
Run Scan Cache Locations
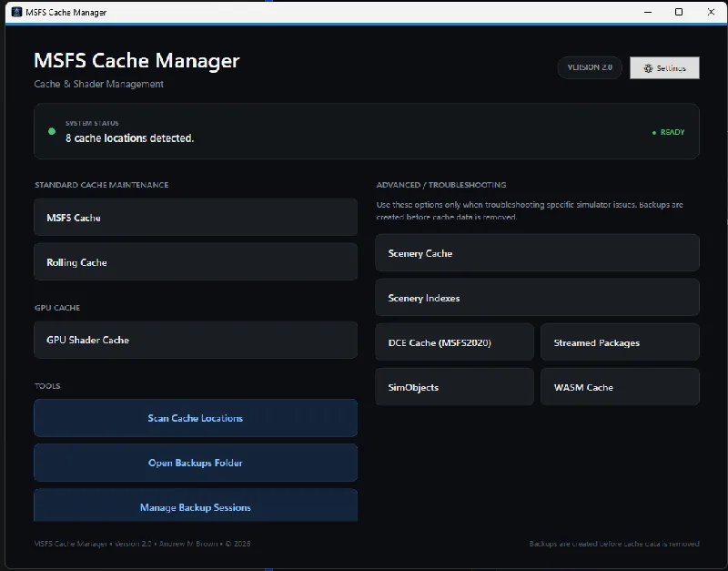196,418
